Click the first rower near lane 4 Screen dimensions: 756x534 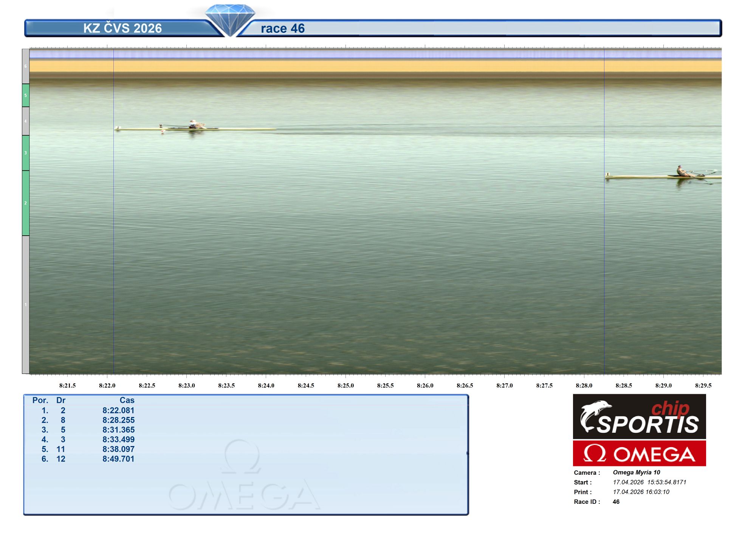194,124
